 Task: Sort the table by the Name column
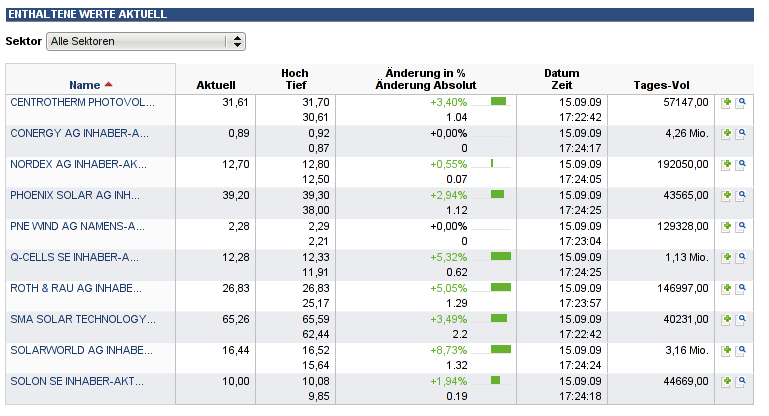coord(85,85)
